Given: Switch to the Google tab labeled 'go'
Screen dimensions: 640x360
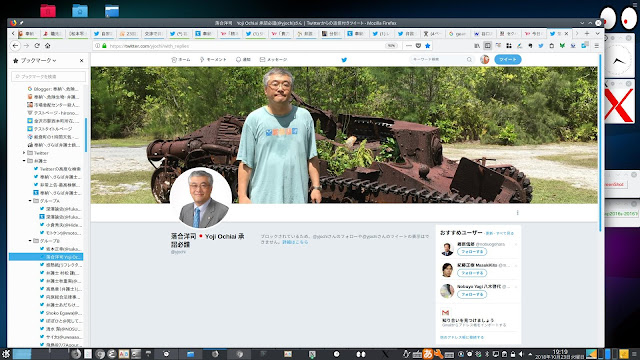Looking at the screenshot, I should 457,33.
